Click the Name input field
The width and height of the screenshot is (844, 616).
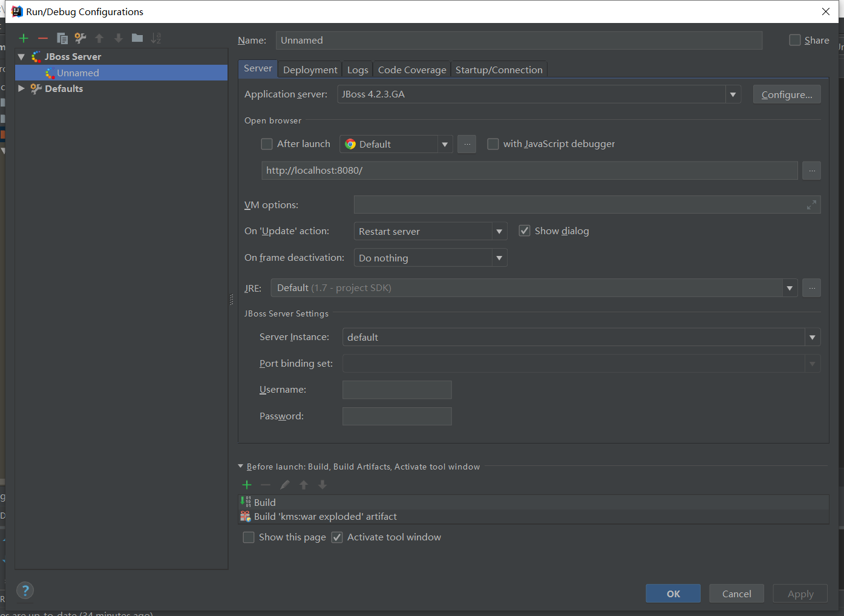click(519, 41)
